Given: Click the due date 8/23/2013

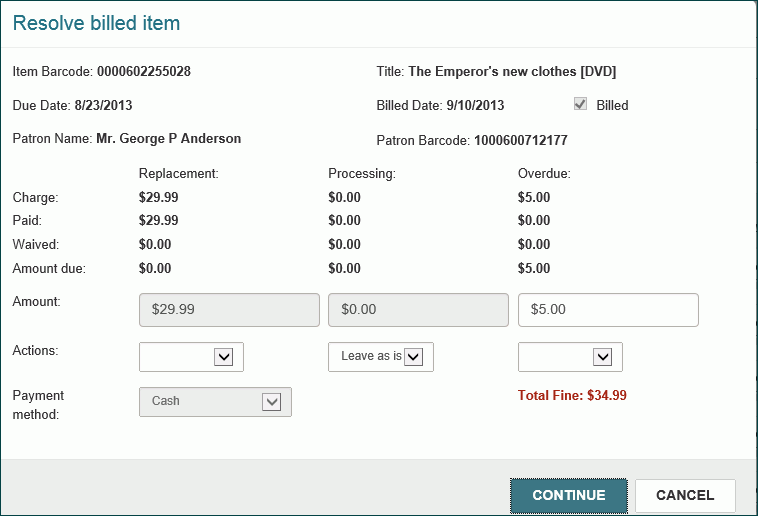Looking at the screenshot, I should coord(103,105).
